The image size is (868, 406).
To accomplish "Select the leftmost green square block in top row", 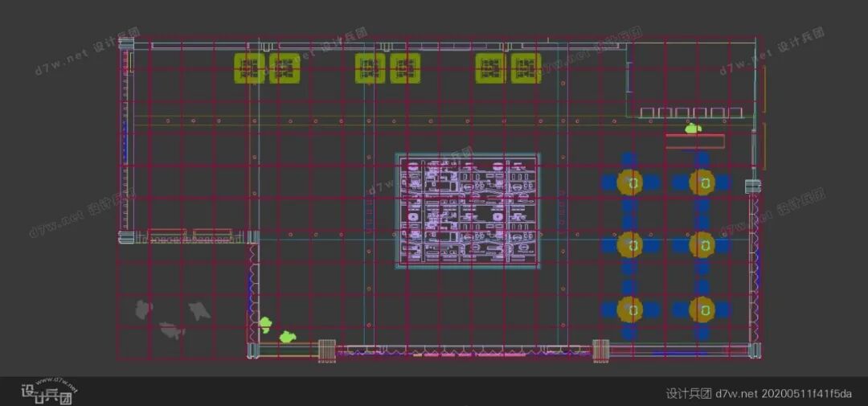I will [x=249, y=68].
